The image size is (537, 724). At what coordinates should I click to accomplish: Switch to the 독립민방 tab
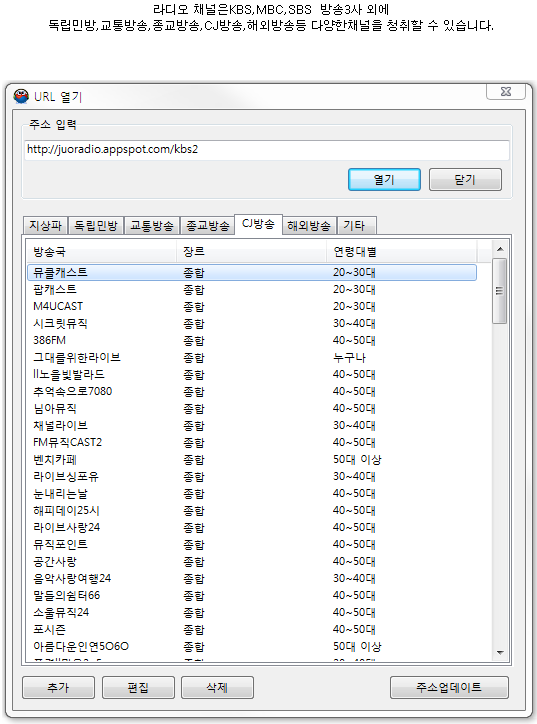point(96,225)
